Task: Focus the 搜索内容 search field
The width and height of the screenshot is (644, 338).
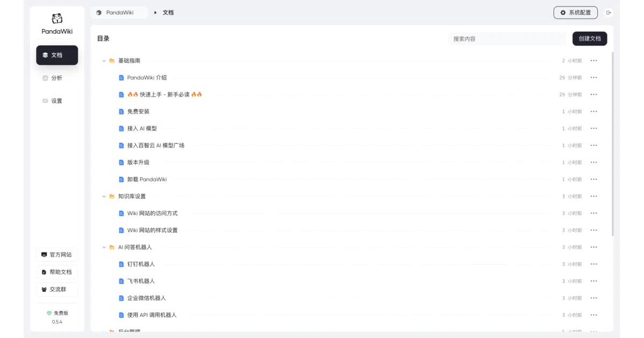Action: 507,39
